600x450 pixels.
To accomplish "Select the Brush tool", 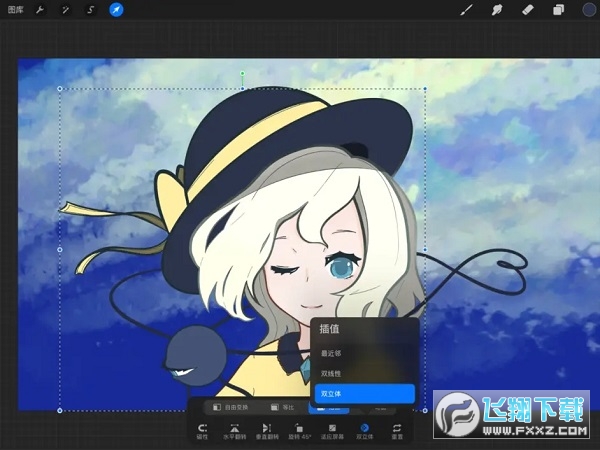I will 466,10.
